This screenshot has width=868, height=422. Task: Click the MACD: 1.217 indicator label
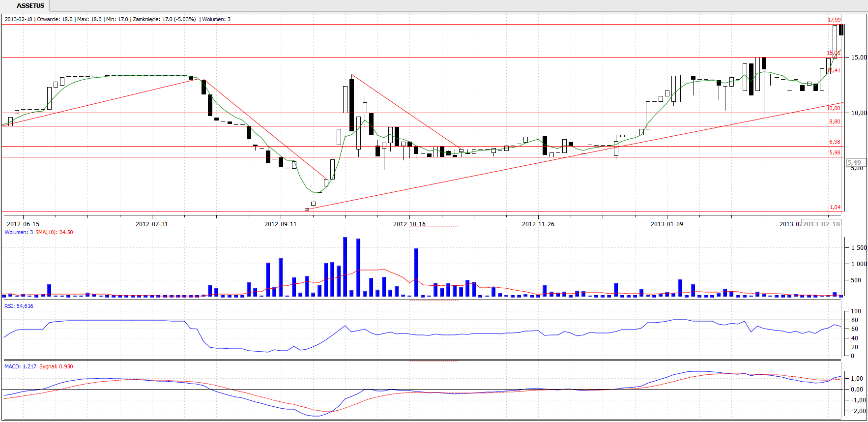pyautogui.click(x=20, y=367)
